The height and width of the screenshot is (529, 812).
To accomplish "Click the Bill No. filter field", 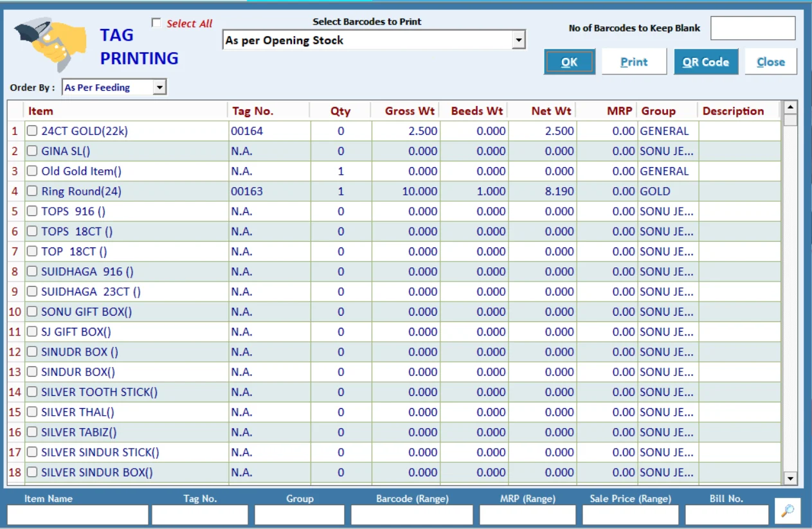I will (727, 515).
